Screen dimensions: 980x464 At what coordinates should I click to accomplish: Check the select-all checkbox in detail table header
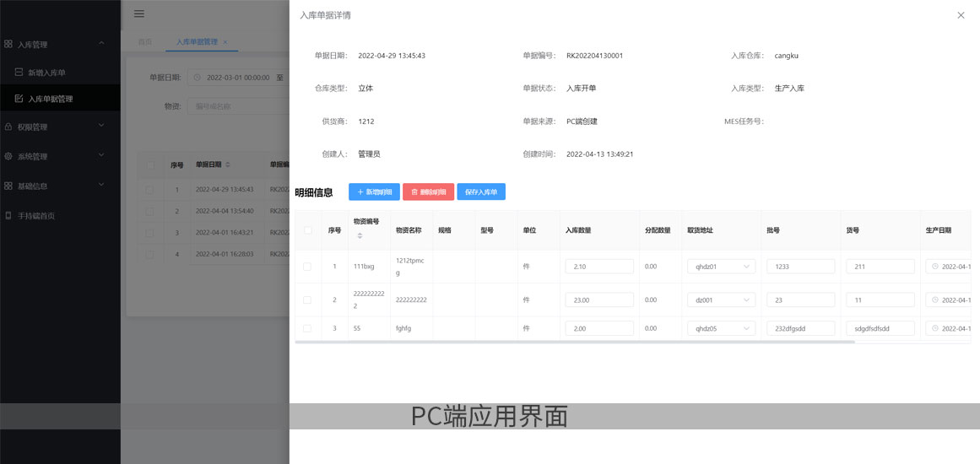pyautogui.click(x=307, y=229)
